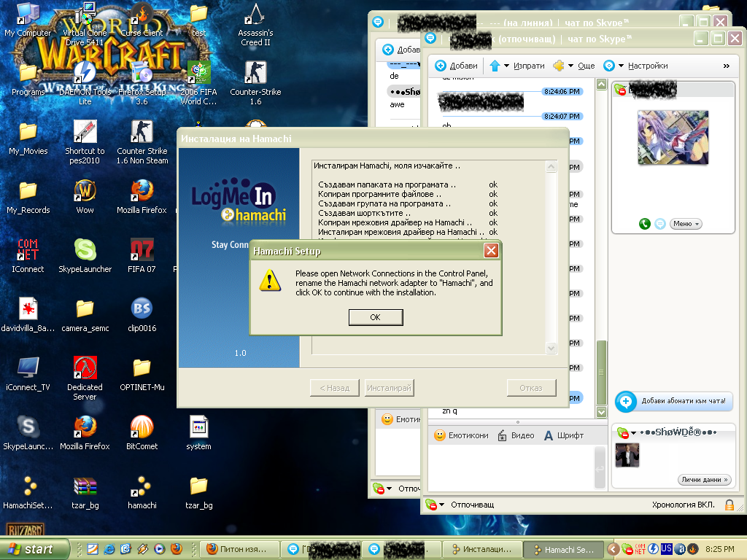Click the Skype chat history scrollbar thumb

[x=601, y=373]
